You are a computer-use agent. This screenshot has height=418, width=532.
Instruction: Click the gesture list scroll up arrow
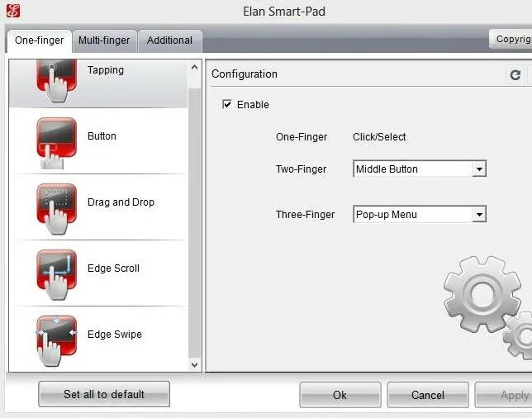tap(194, 67)
